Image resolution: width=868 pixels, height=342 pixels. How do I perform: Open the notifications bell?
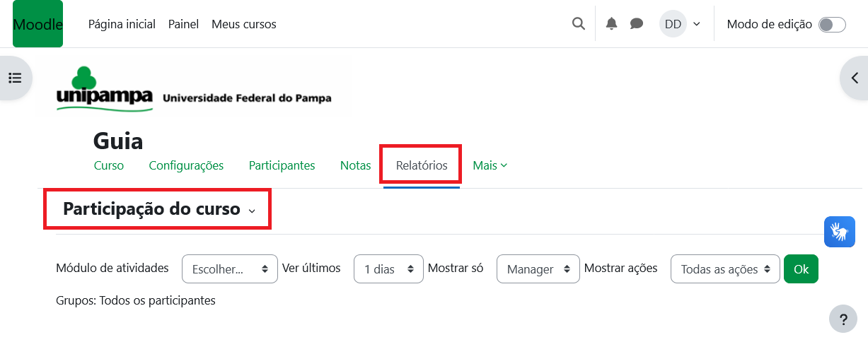tap(612, 24)
